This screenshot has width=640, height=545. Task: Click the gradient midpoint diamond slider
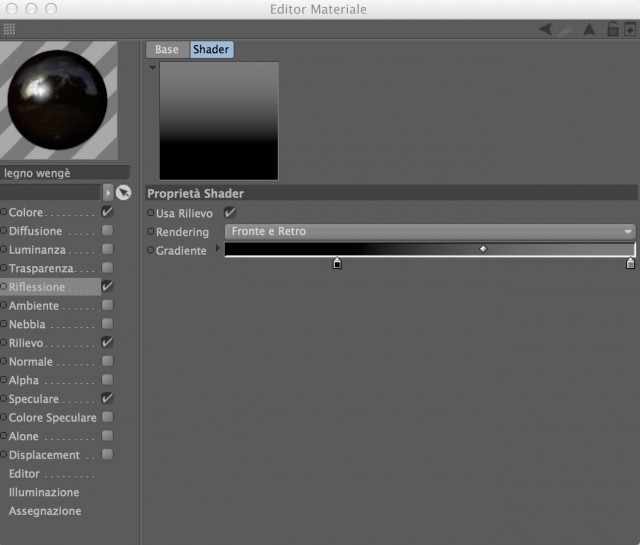point(483,249)
